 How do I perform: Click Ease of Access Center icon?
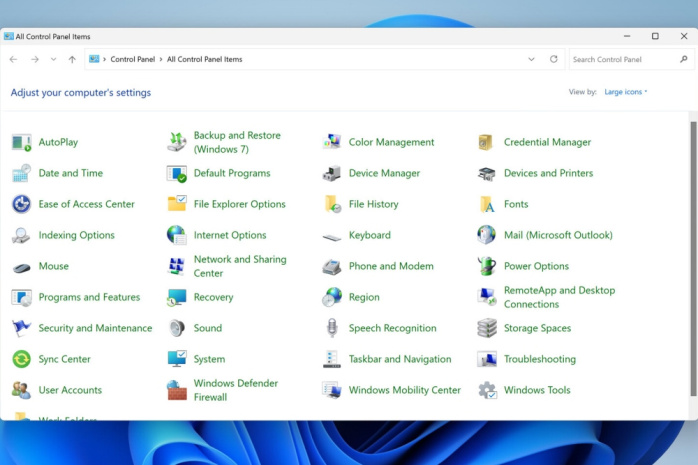click(21, 204)
